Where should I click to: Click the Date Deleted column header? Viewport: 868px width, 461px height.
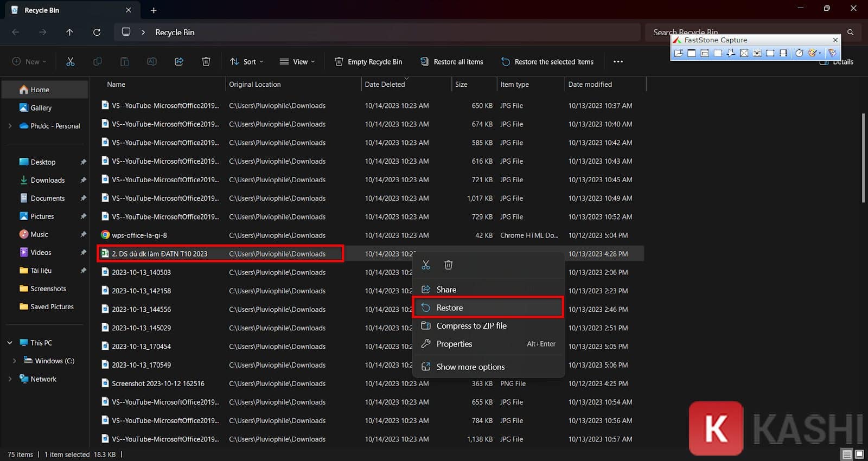pos(385,85)
